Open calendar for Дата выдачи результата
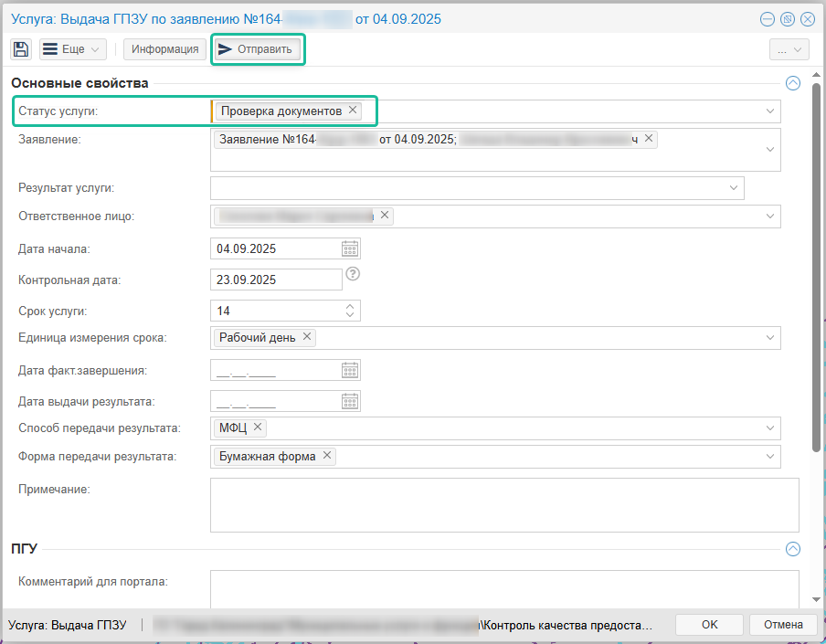 pos(350,401)
